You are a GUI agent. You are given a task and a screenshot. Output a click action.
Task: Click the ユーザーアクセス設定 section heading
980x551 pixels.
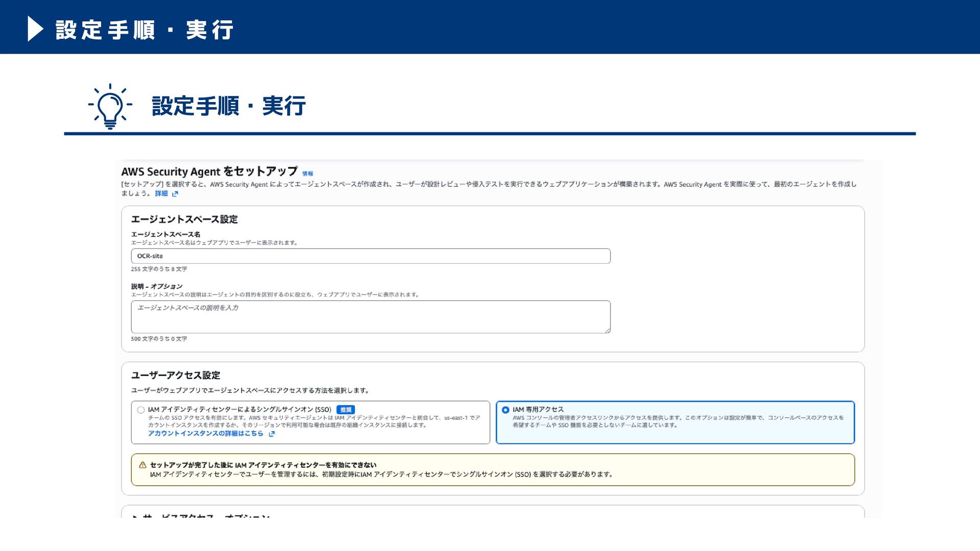click(176, 375)
